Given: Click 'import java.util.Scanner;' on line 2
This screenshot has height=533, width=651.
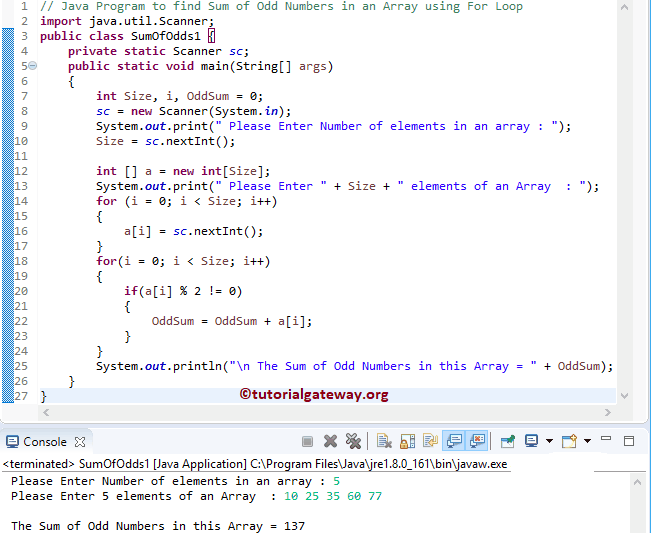Looking at the screenshot, I should (127, 21).
